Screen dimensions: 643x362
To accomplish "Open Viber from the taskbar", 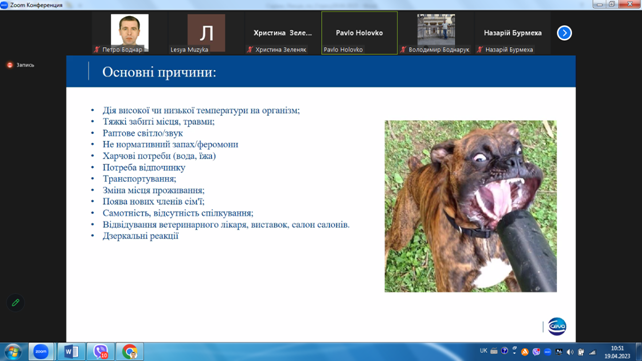I will tap(100, 352).
